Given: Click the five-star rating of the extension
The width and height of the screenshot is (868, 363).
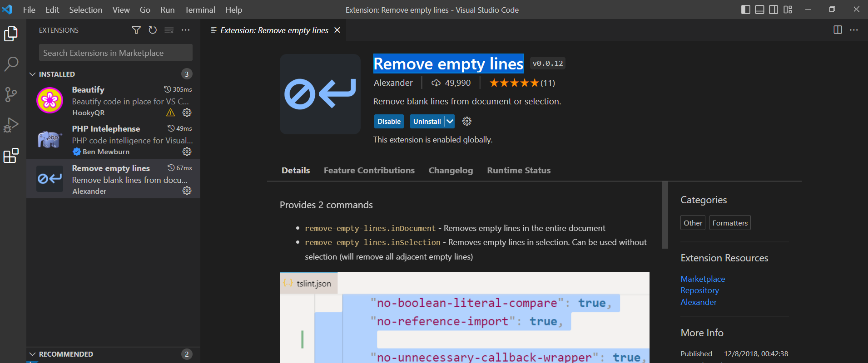Looking at the screenshot, I should [514, 83].
